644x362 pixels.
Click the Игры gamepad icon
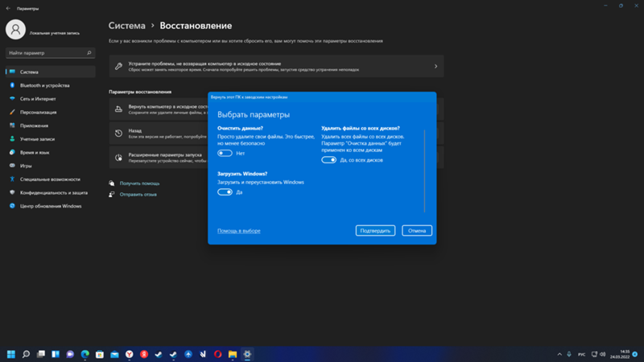pos(12,166)
